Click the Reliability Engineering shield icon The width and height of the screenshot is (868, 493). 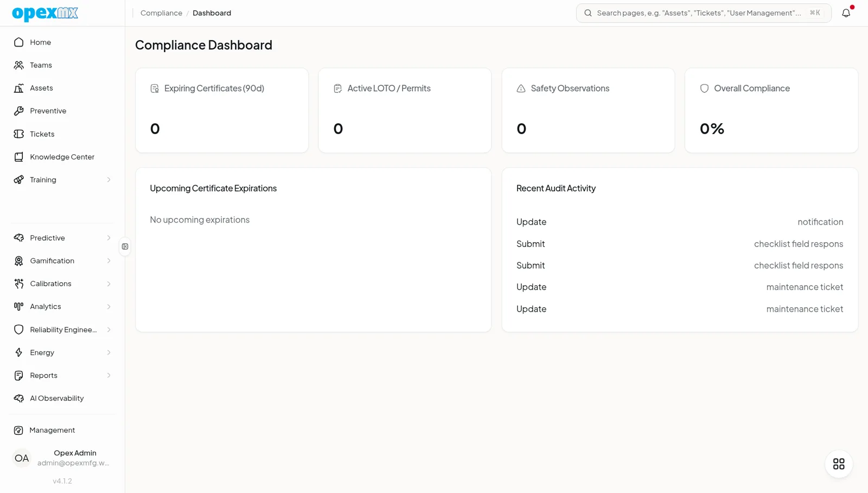[19, 330]
